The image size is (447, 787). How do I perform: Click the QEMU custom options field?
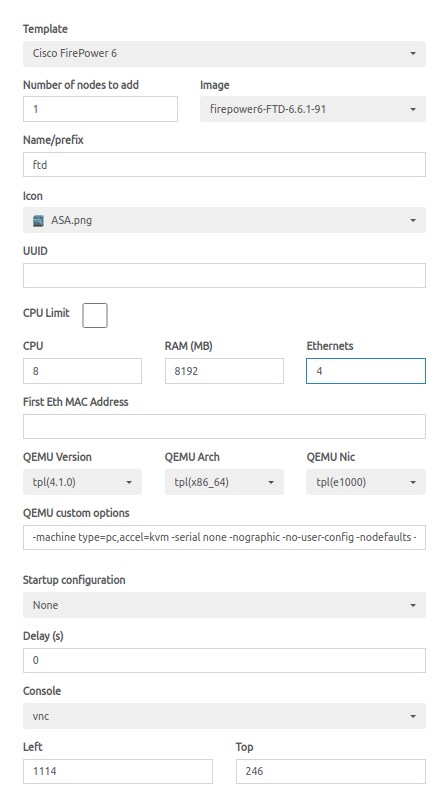click(x=224, y=538)
